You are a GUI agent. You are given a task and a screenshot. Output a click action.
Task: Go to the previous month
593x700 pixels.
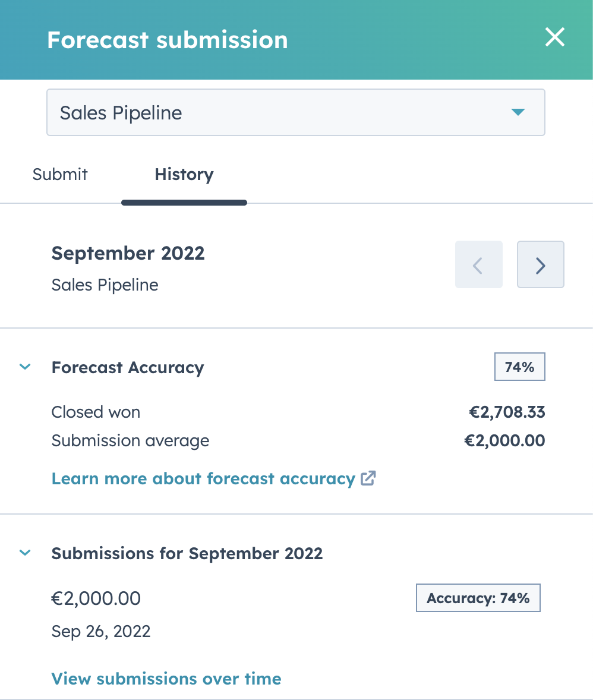click(x=478, y=265)
